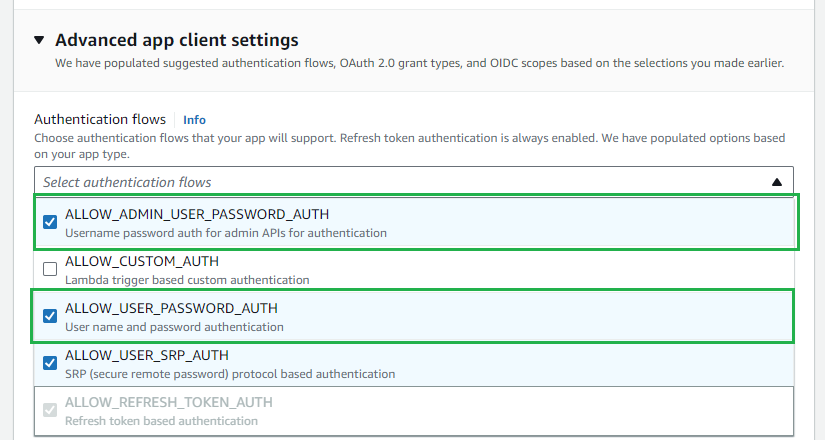825x440 pixels.
Task: Select the ALLOW_CUSTOM_AUTH option label
Action: (x=142, y=262)
